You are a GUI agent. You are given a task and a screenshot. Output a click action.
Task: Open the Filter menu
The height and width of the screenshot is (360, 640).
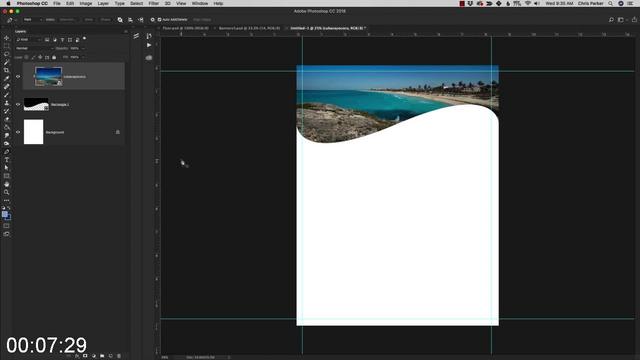coord(153,3)
